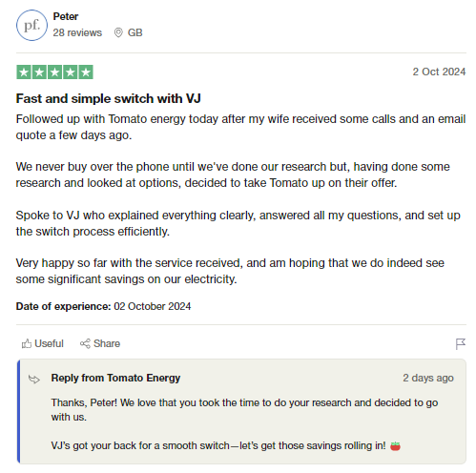Viewport: 476px width, 473px height.
Task: Mark review as Useful
Action: (x=43, y=343)
